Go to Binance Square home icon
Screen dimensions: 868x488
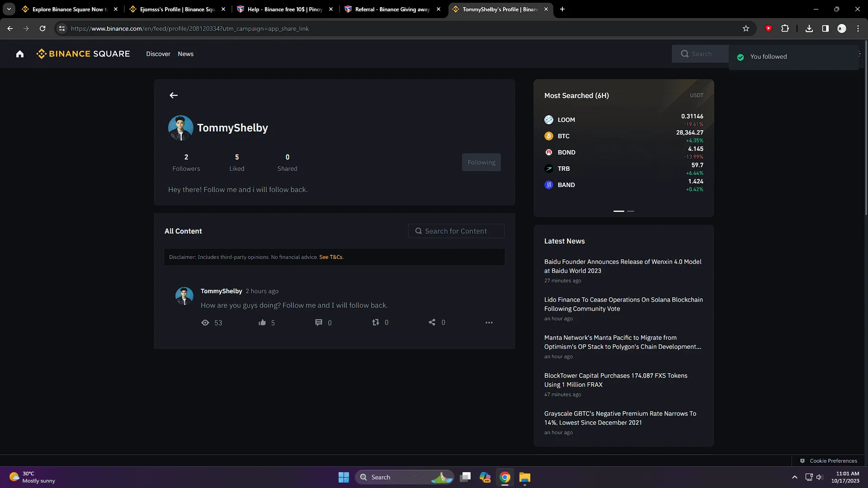point(20,54)
